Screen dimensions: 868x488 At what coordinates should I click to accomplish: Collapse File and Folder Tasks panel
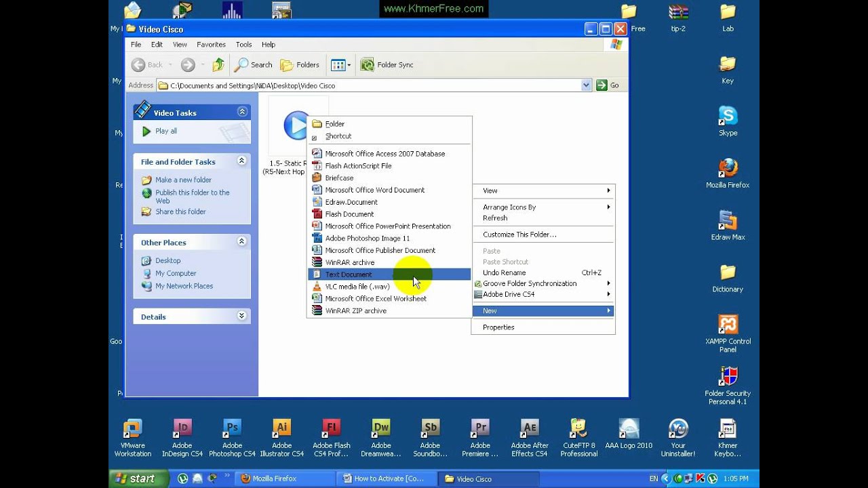[x=241, y=161]
